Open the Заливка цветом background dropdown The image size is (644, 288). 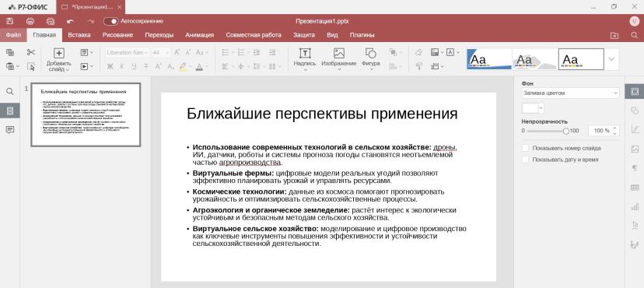coord(570,93)
